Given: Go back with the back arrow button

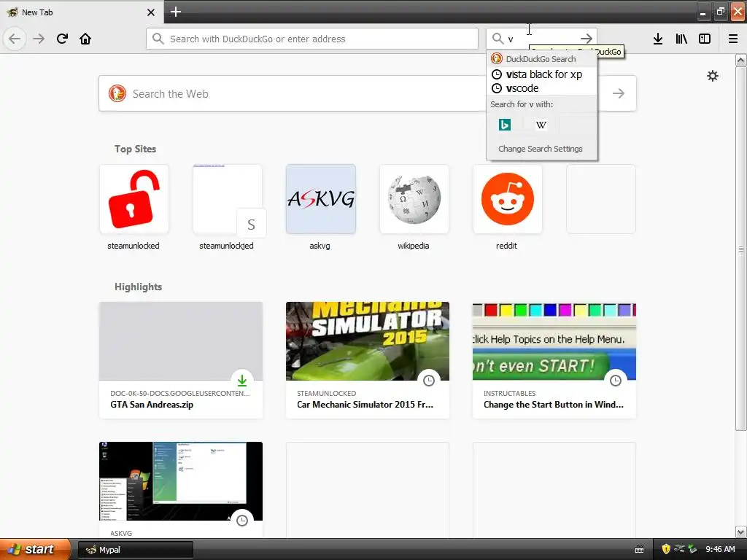Looking at the screenshot, I should pyautogui.click(x=15, y=39).
